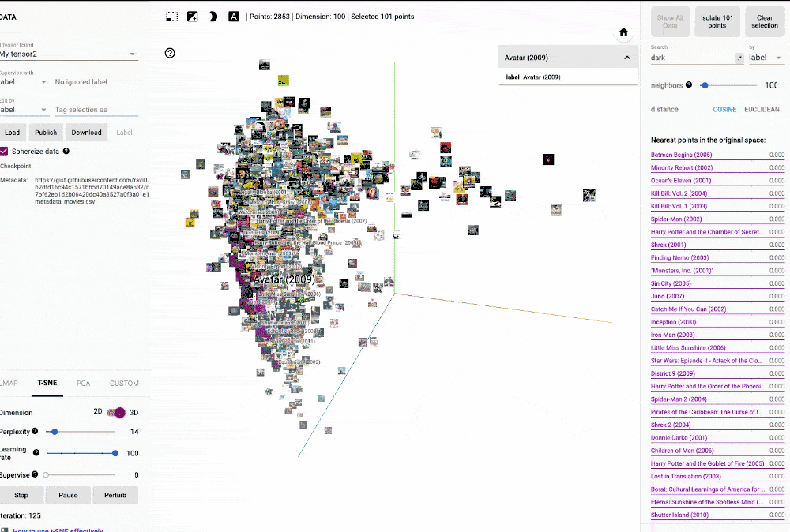
Task: Click the Stop button
Action: coord(21,495)
